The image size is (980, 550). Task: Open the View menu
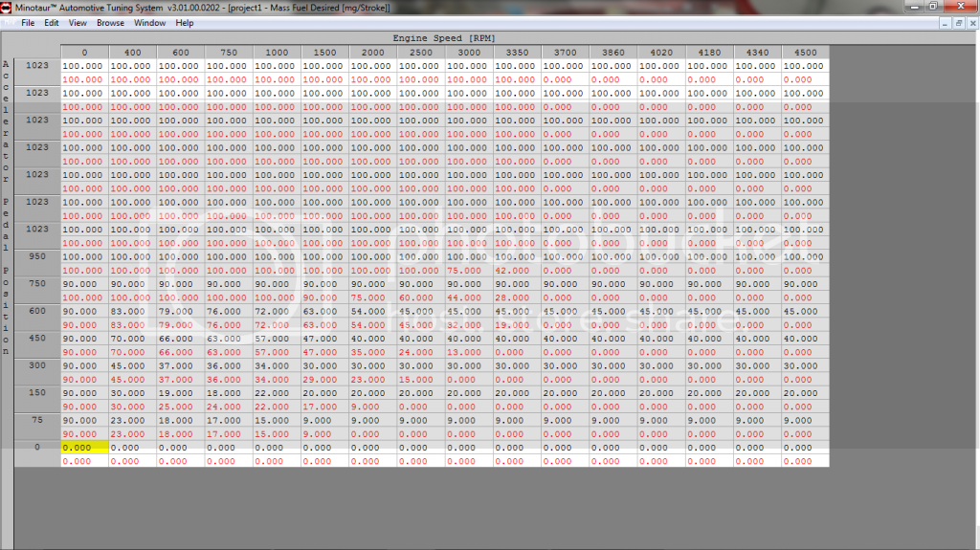pyautogui.click(x=78, y=23)
